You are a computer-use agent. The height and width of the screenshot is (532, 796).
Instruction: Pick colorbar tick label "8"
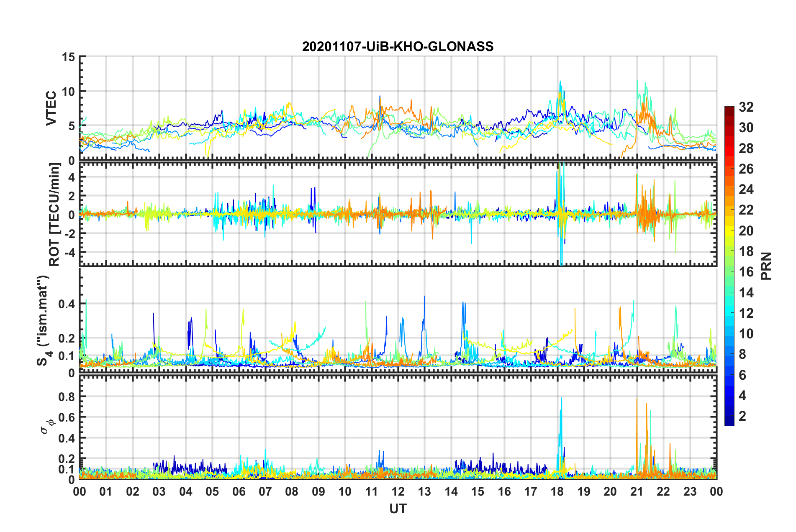pyautogui.click(x=742, y=355)
